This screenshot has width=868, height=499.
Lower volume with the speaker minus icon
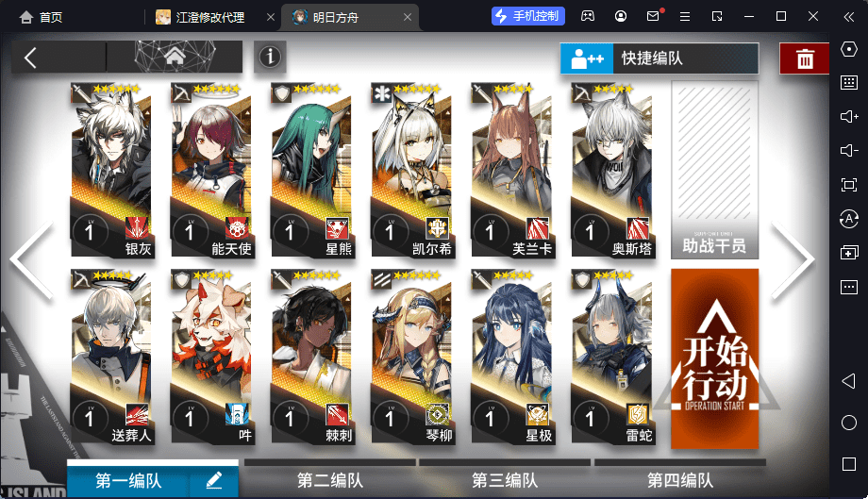click(x=848, y=151)
